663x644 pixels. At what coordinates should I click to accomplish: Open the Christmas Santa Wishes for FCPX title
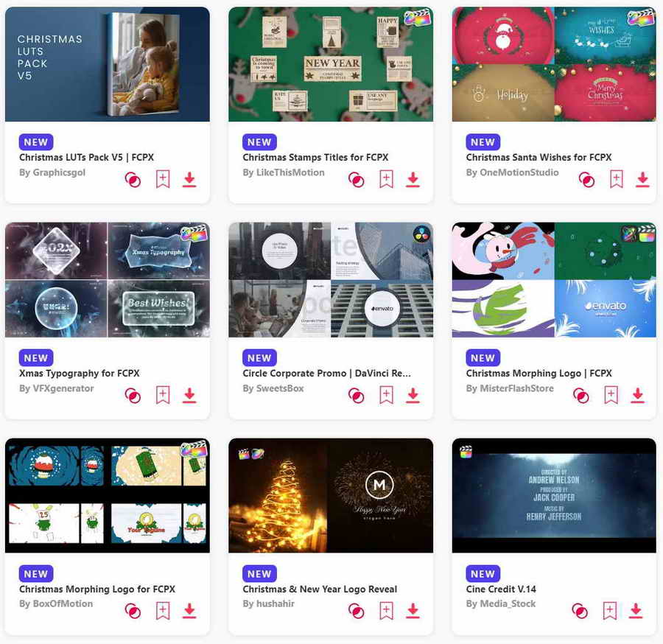click(x=539, y=157)
